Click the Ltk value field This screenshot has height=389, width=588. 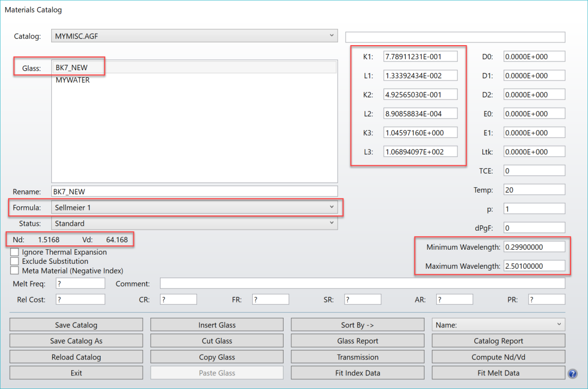[534, 152]
